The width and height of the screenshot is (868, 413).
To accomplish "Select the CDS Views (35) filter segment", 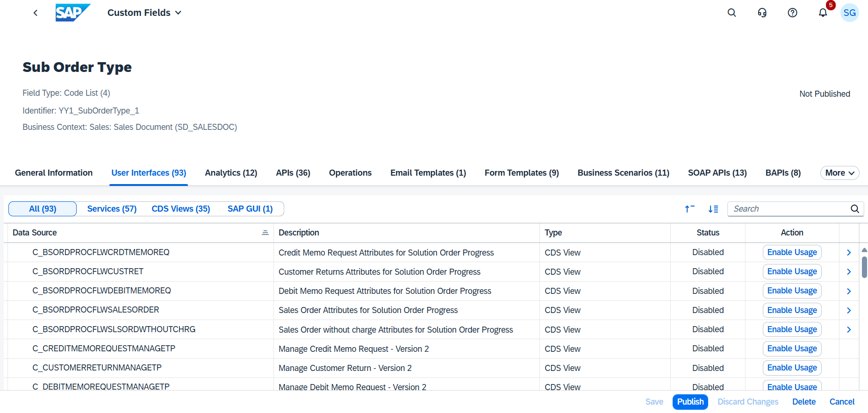I will tap(181, 209).
